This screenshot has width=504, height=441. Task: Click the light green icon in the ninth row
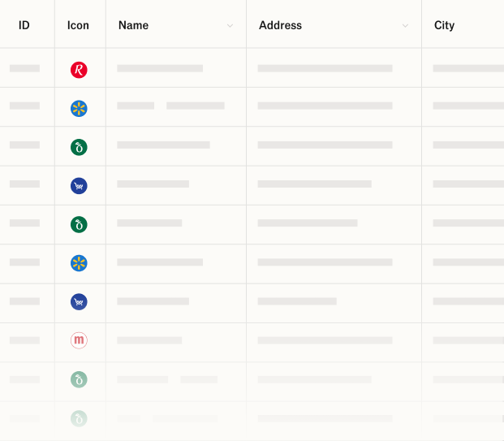tap(79, 379)
